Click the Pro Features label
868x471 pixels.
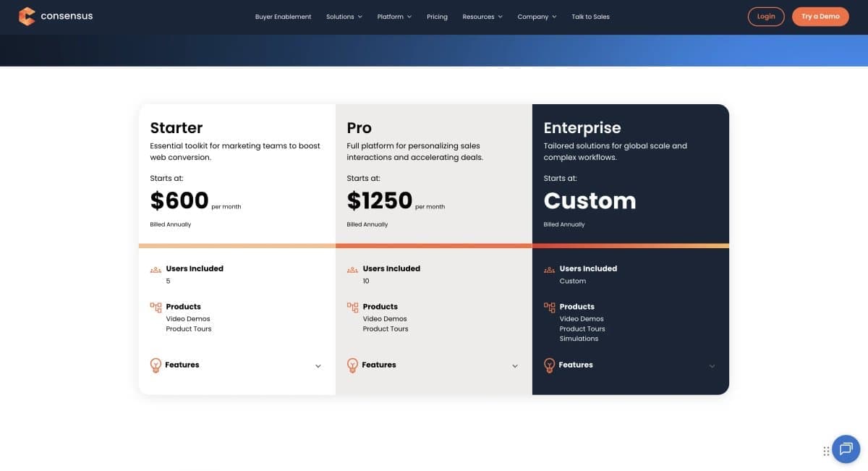379,365
